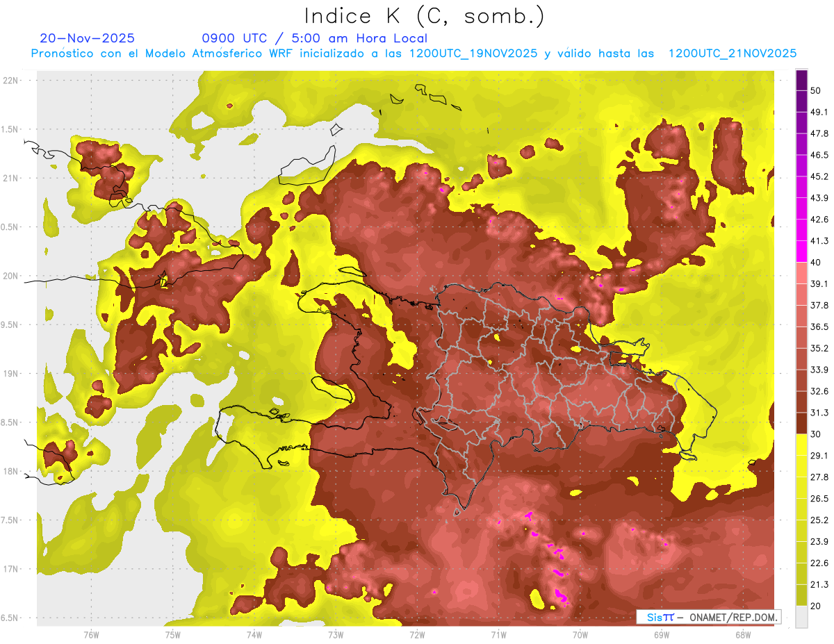Click the colorbar label '21.3'

819,585
